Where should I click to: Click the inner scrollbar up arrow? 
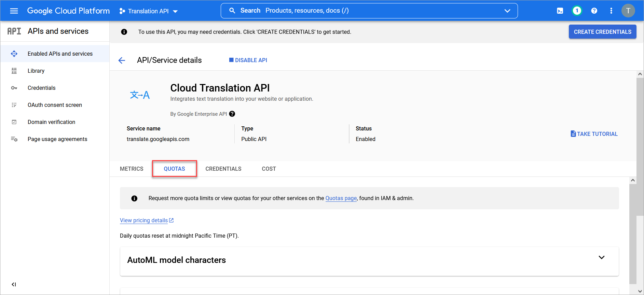[633, 180]
